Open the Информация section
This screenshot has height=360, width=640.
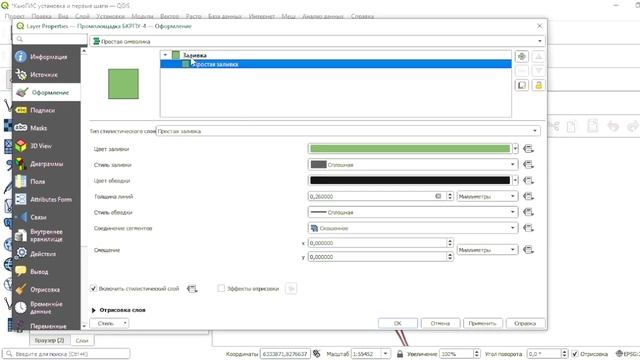tap(47, 57)
